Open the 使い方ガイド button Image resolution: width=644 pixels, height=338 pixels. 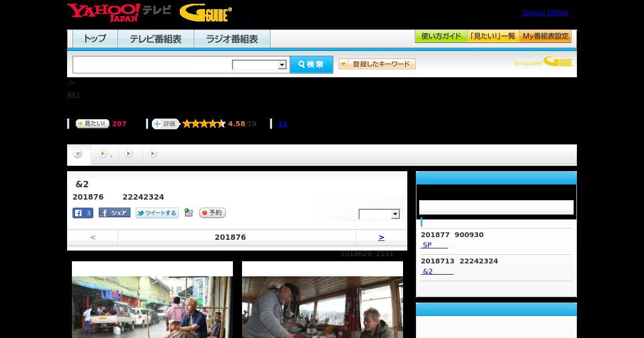(x=441, y=36)
